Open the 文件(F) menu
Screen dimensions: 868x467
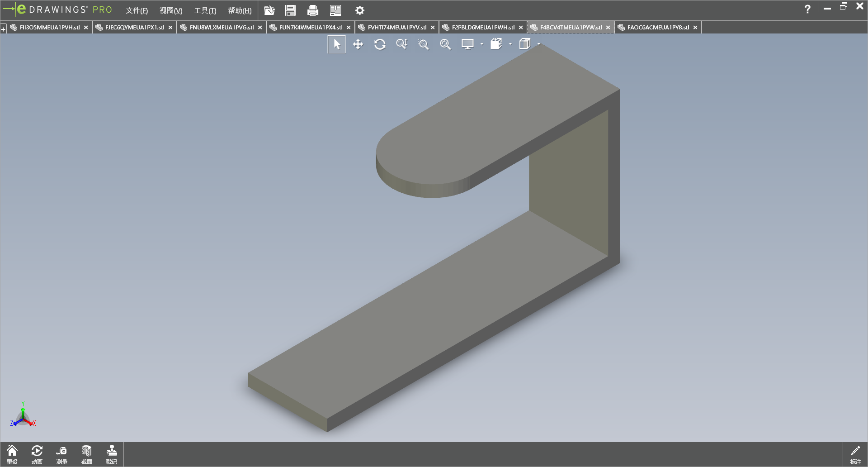tap(137, 10)
